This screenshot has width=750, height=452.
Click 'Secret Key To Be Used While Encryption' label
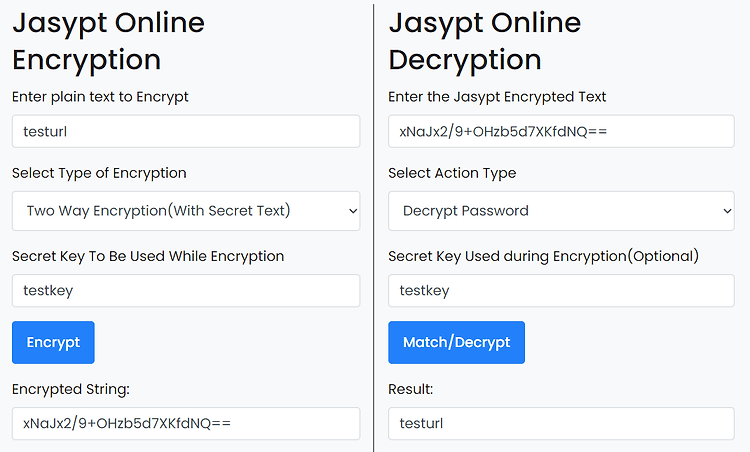[x=148, y=256]
